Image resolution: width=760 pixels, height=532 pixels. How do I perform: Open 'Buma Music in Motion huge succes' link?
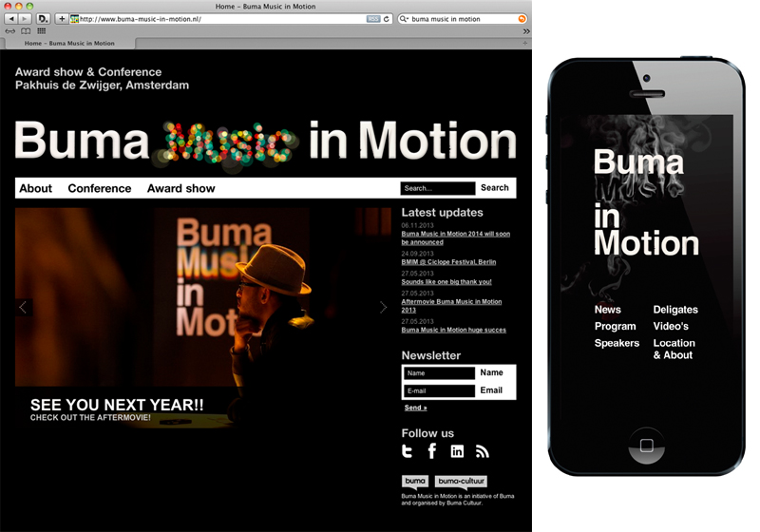click(x=454, y=330)
